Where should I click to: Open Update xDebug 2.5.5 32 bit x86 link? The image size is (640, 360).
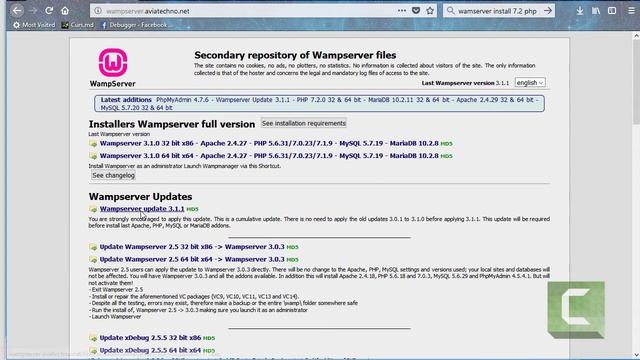click(x=150, y=338)
